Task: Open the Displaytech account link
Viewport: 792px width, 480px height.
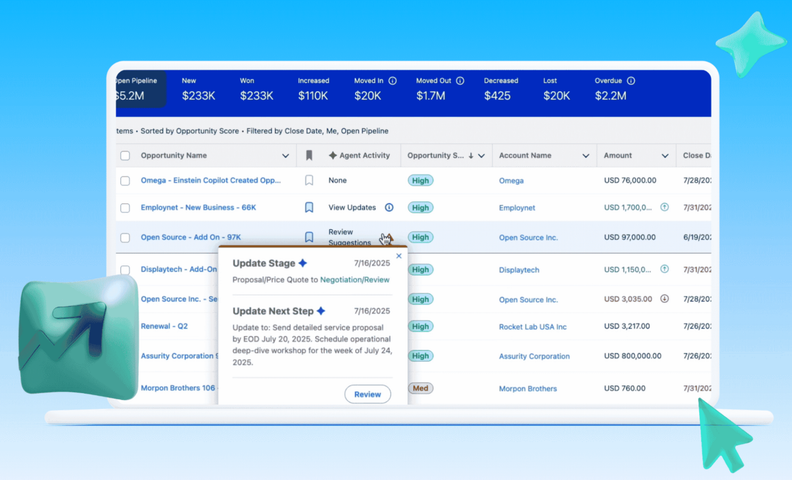Action: tap(519, 270)
